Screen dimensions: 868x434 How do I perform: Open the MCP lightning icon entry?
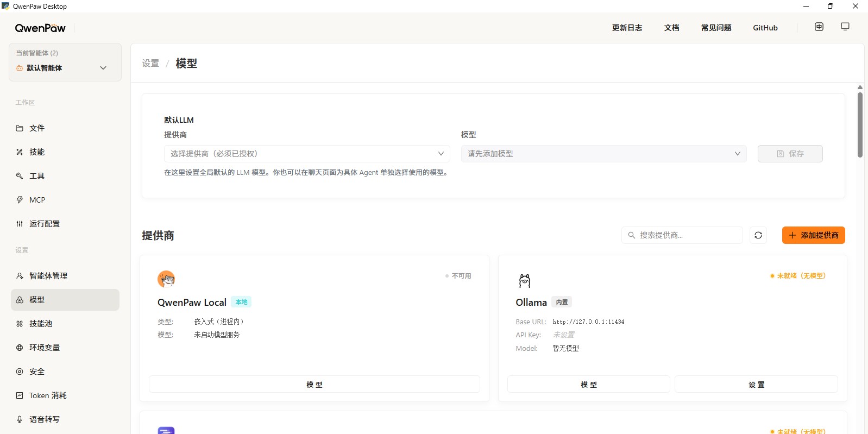pos(20,200)
